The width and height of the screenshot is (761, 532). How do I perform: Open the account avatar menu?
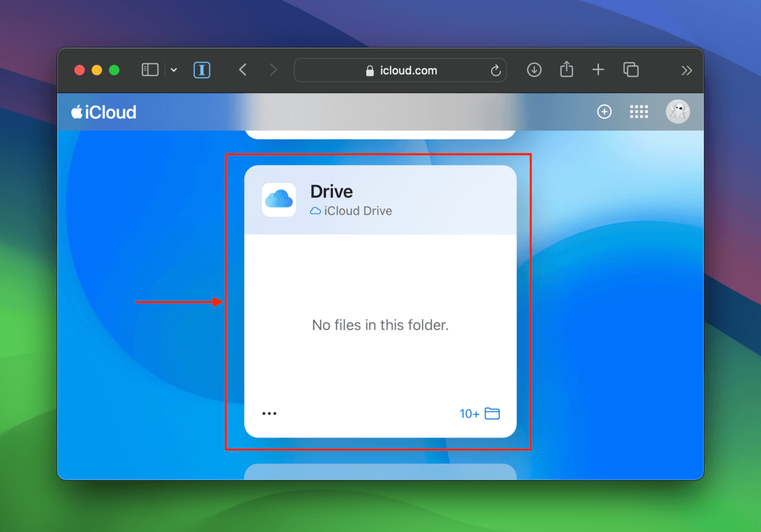(x=677, y=112)
